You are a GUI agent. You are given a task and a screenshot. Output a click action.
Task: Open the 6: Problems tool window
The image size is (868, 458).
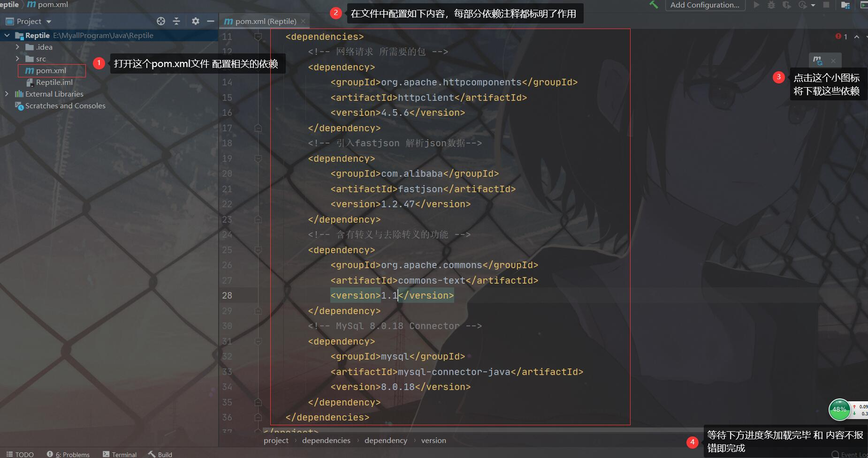coord(69,454)
